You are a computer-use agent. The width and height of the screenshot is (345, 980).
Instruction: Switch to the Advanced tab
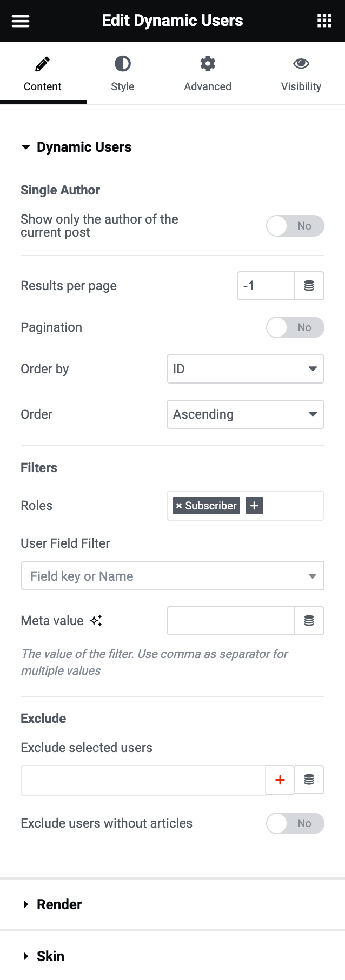208,73
